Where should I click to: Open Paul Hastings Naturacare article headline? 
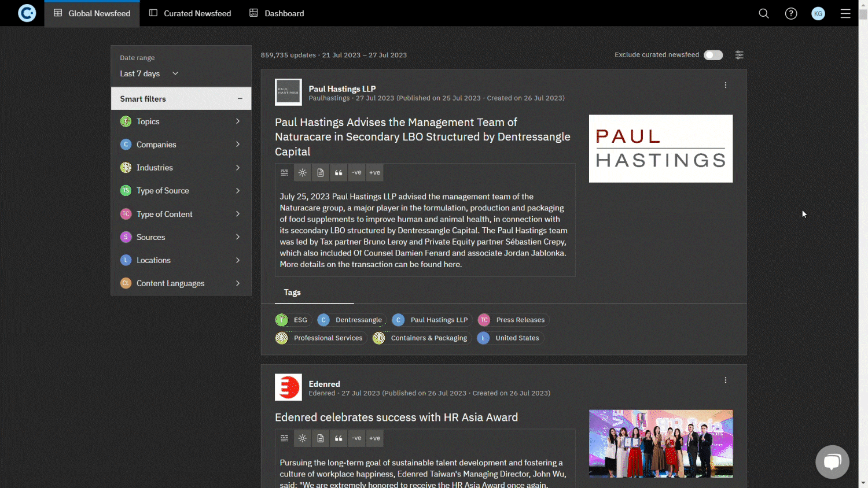coord(422,137)
